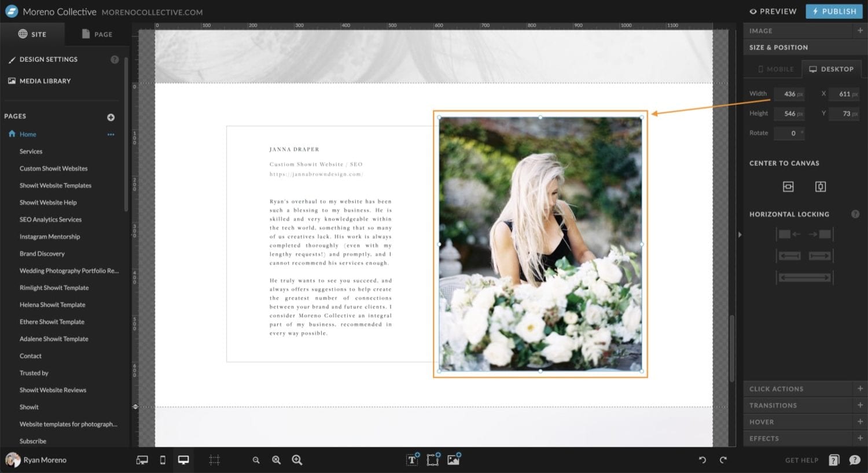The height and width of the screenshot is (473, 868).
Task: Switch preview to Mobile view
Action: (x=162, y=460)
